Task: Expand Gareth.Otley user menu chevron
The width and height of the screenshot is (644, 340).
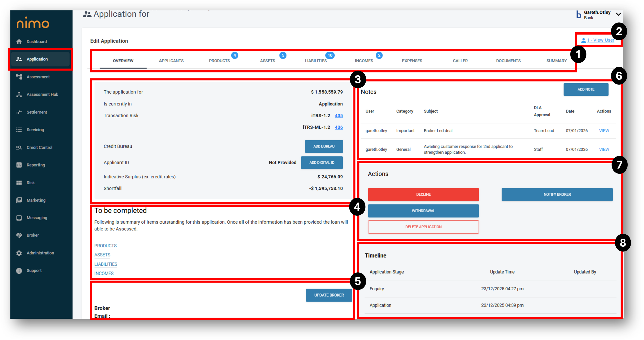Action: (618, 14)
